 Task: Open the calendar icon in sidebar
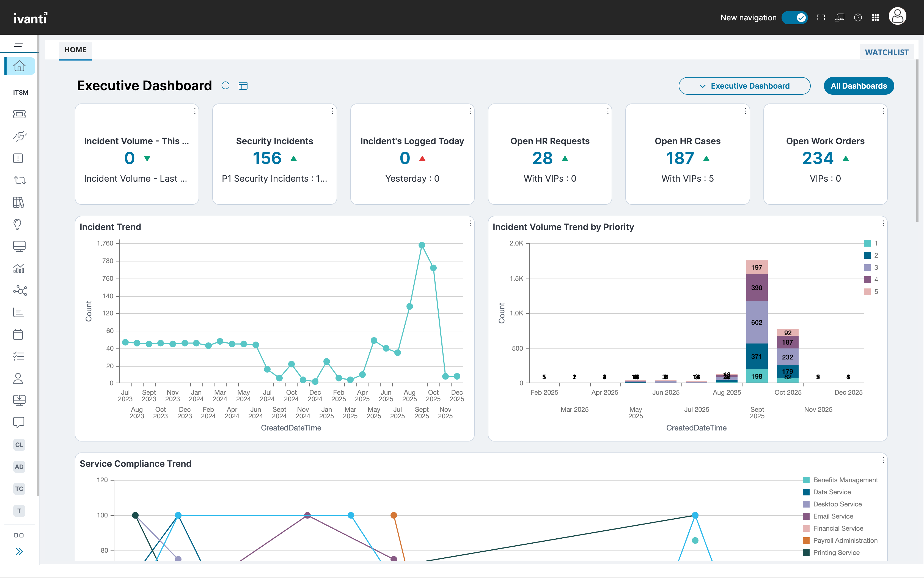click(x=18, y=334)
